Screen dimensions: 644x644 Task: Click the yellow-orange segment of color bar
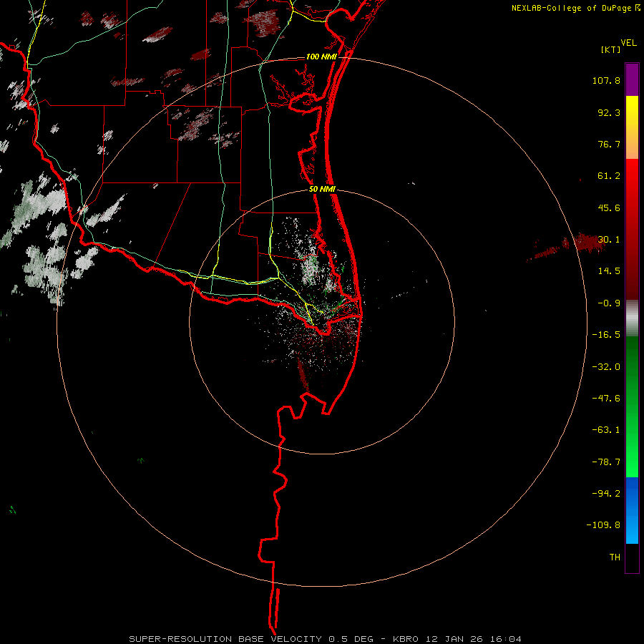coord(632,127)
